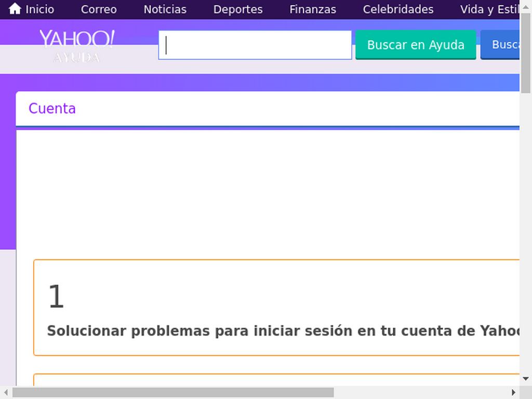Open Correo from the top navigation
This screenshot has height=399, width=532.
point(99,9)
